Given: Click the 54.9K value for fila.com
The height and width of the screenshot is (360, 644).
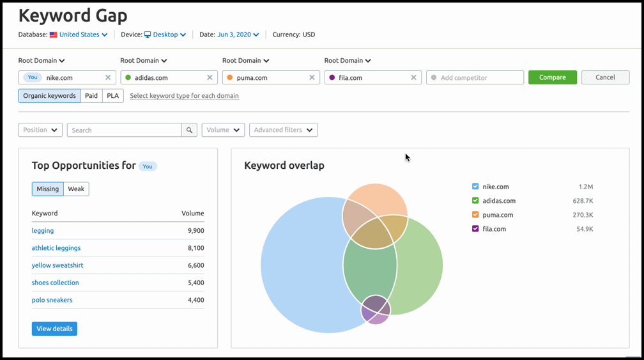Looking at the screenshot, I should point(585,228).
